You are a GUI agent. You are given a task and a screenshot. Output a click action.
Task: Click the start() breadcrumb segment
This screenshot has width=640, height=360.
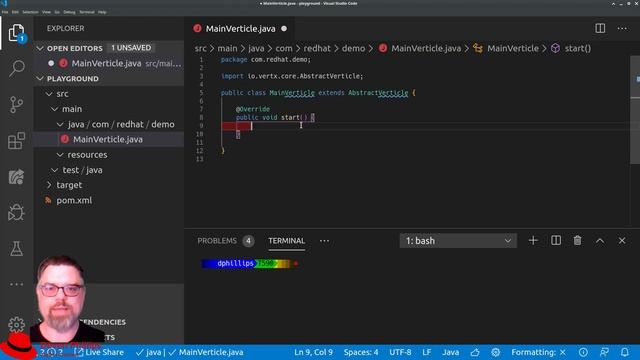coord(578,49)
